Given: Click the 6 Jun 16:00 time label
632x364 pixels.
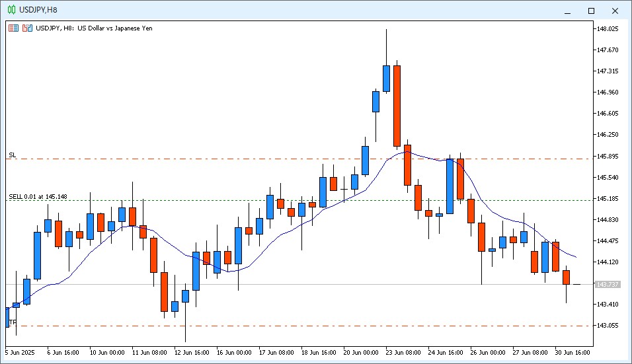Looking at the screenshot, I should 63,353.
